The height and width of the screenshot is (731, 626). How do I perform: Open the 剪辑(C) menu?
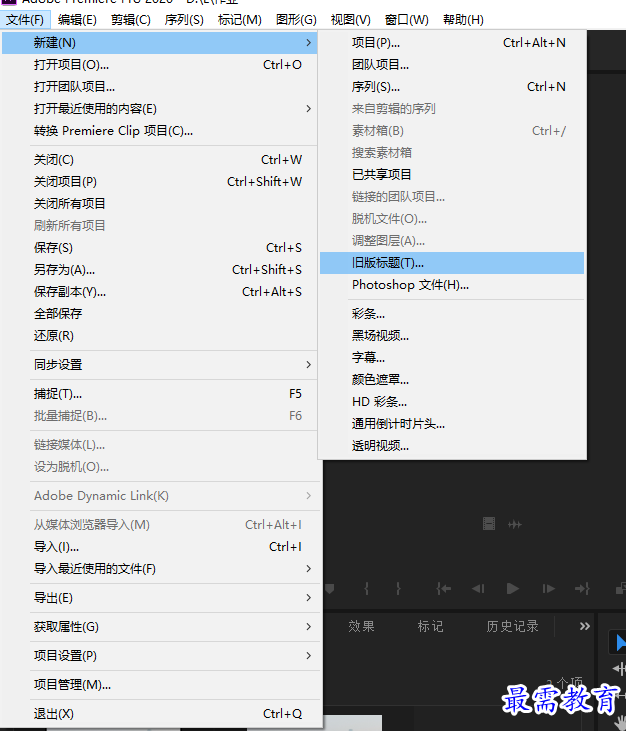tap(131, 20)
